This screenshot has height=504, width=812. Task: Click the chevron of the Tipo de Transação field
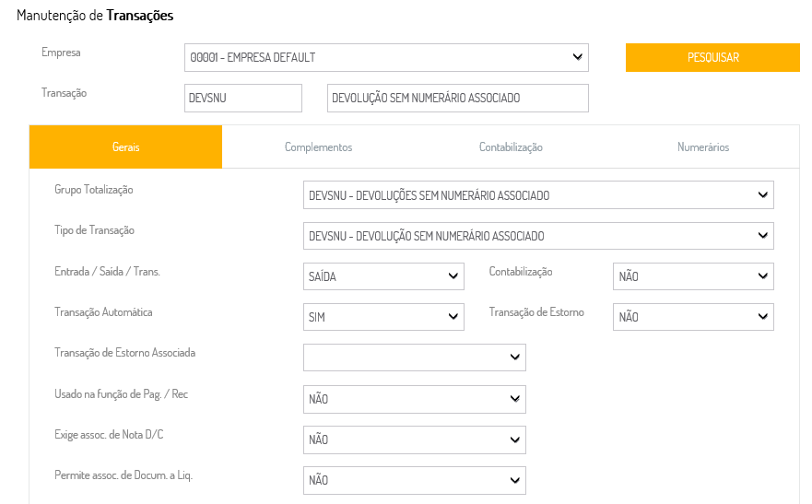762,236
